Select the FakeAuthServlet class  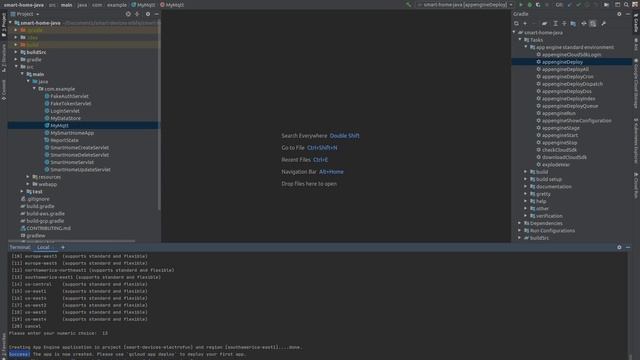tap(69, 96)
